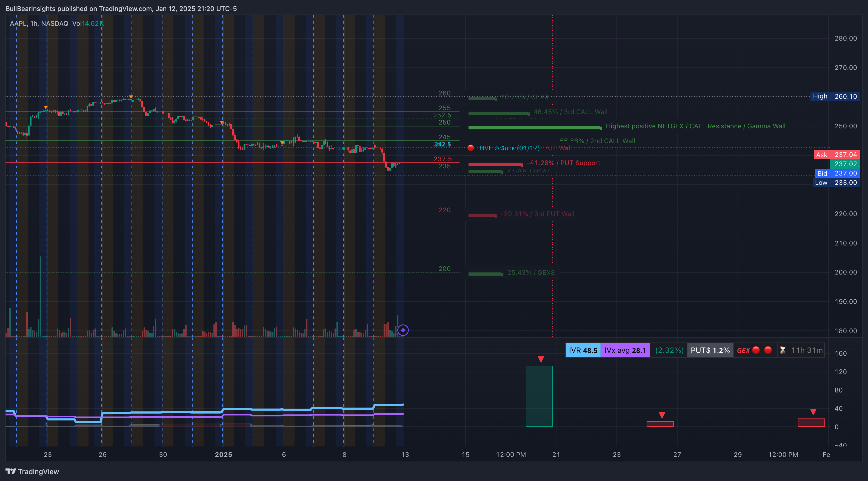This screenshot has height=481, width=868.
Task: Click the green Gamma Wall bar at 250
Action: coord(535,128)
